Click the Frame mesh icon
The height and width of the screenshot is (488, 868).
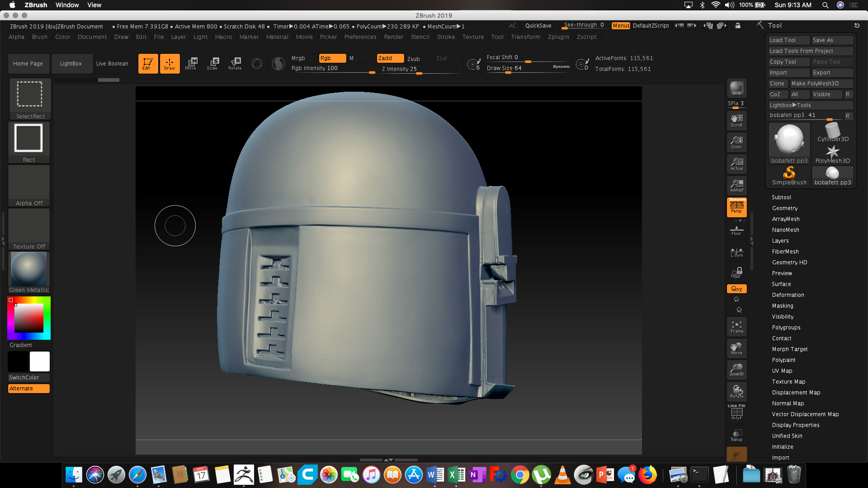pyautogui.click(x=736, y=327)
